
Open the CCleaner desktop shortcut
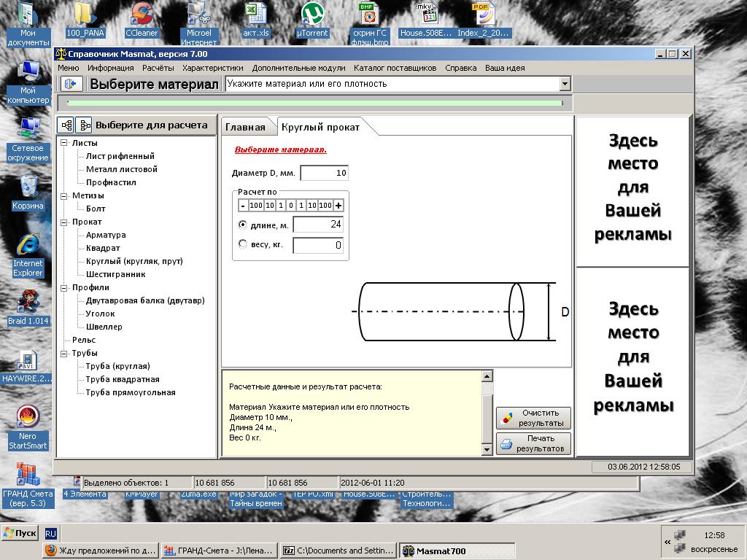pyautogui.click(x=141, y=19)
